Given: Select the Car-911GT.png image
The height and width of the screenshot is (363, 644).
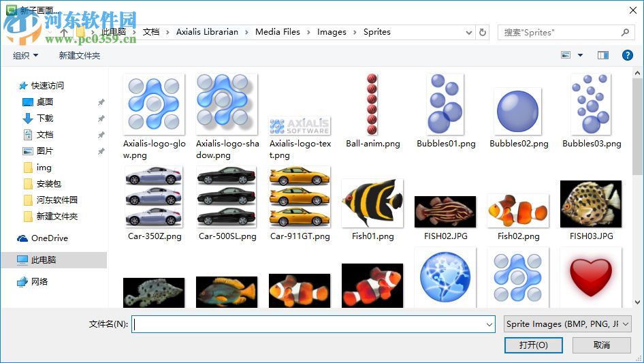Looking at the screenshot, I should pyautogui.click(x=300, y=197).
